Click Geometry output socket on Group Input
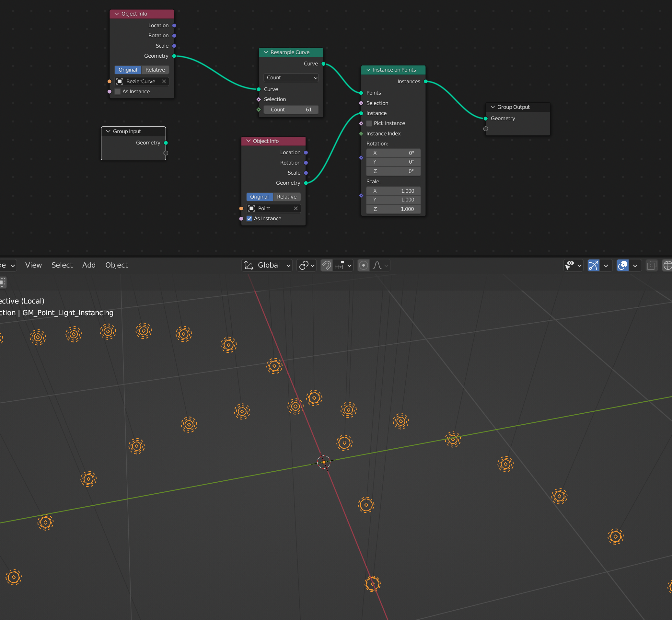Screen dimensions: 672x620 pos(166,143)
